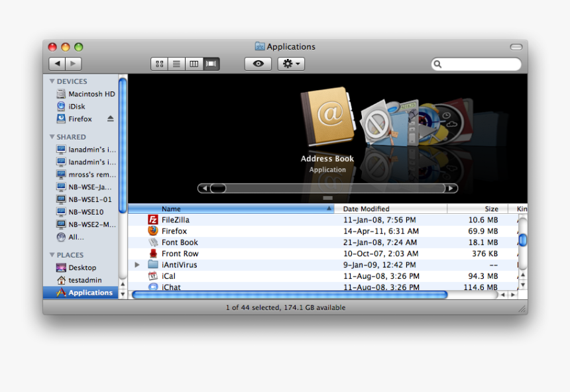Open iChat

click(x=153, y=287)
